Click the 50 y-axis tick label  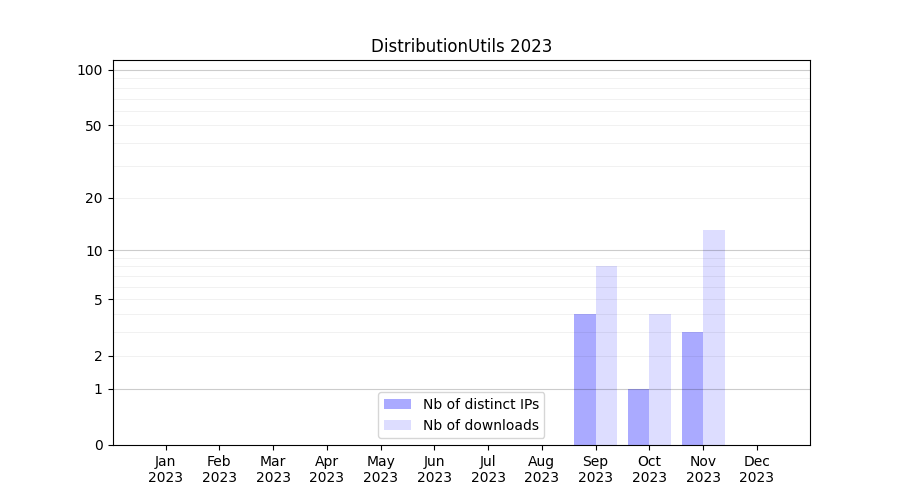click(94, 126)
